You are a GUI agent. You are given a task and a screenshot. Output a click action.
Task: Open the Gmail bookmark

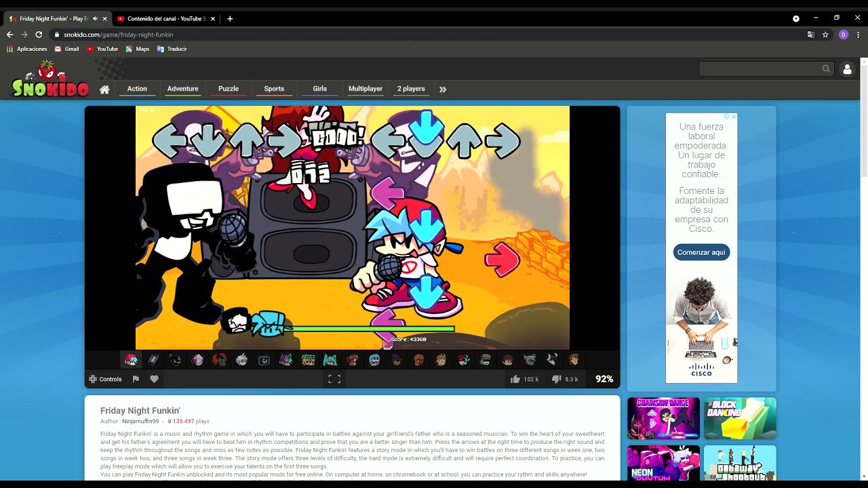pyautogui.click(x=66, y=49)
